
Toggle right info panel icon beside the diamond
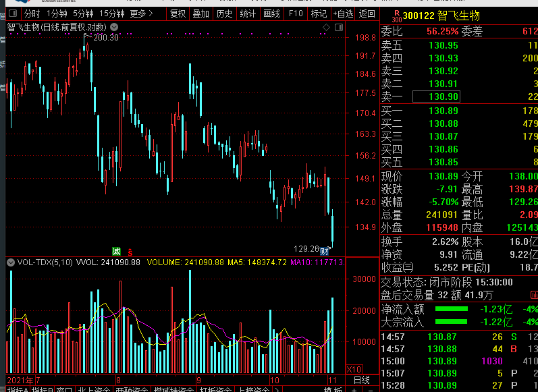tap(339, 28)
